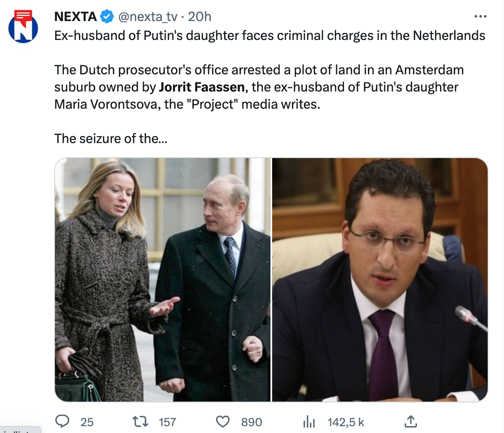Viewport: 504px width, 433px height.
Task: Click the tweet headline about the Netherlands charges
Action: pyautogui.click(x=270, y=35)
